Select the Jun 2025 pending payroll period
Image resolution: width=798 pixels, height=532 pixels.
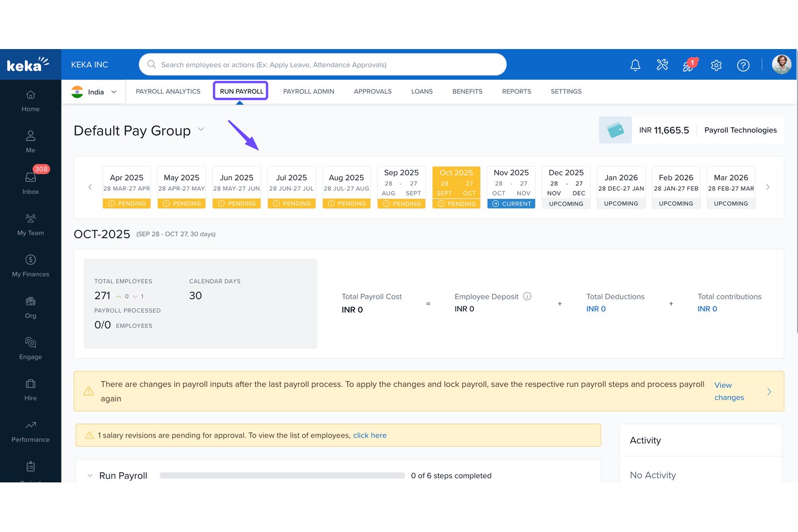(237, 188)
